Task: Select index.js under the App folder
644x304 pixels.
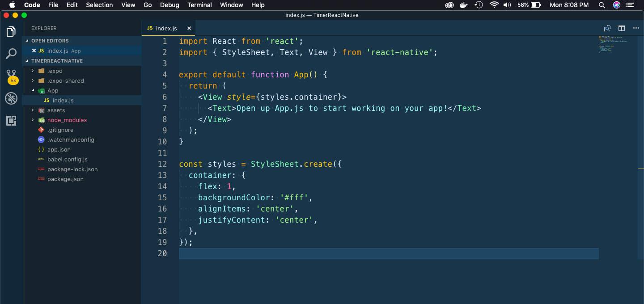Action: (82, 100)
